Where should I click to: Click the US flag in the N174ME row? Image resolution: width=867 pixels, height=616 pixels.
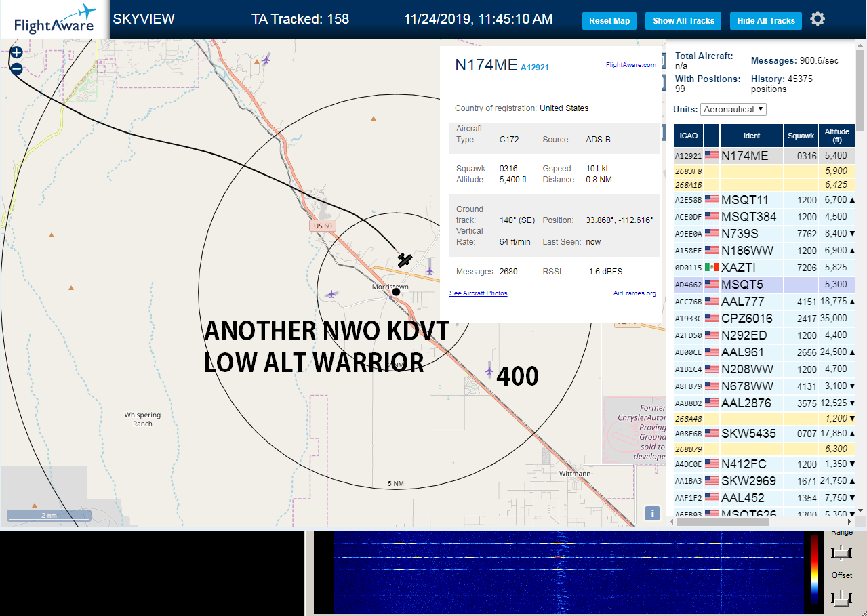click(712, 156)
